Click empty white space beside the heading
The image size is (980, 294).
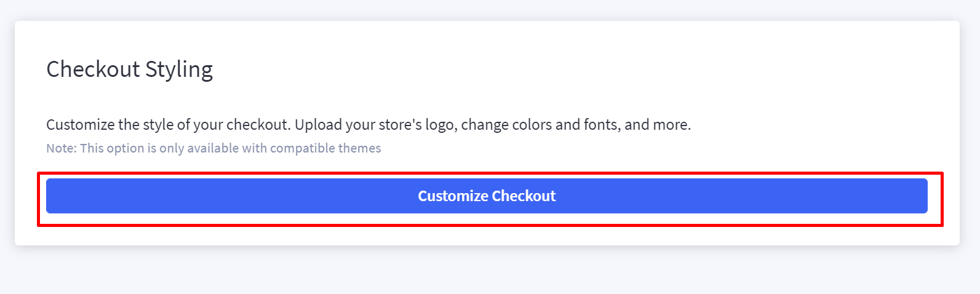click(554, 70)
